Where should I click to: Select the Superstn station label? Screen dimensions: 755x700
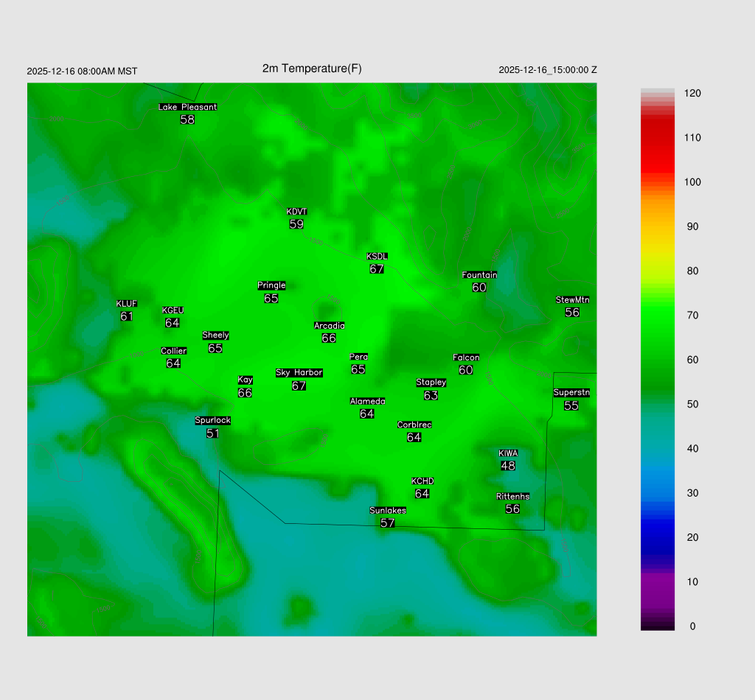571,393
